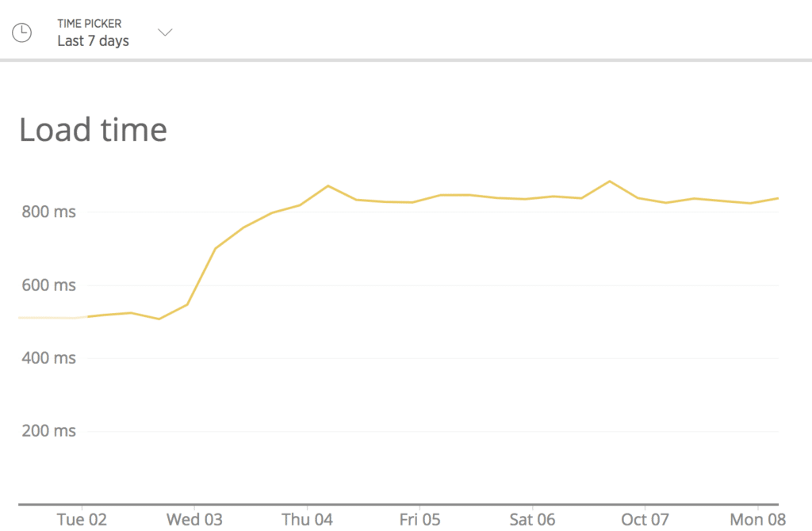Select the Last 7 days time range
This screenshot has height=531, width=812.
click(93, 41)
